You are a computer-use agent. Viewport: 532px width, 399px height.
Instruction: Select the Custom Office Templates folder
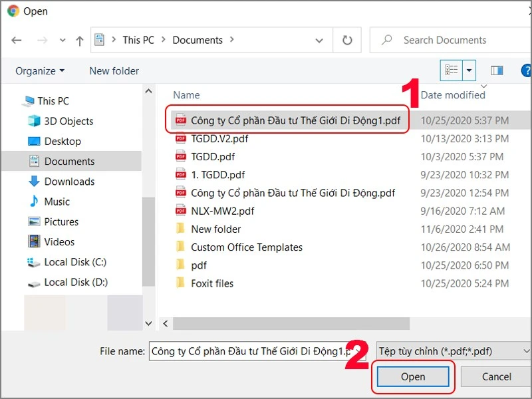coord(246,247)
